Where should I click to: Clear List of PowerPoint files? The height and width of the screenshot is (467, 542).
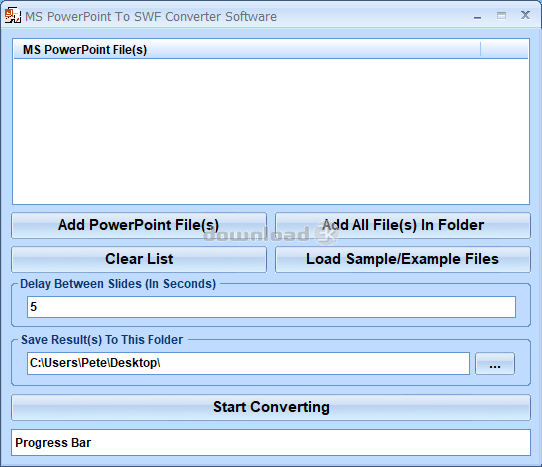139,259
